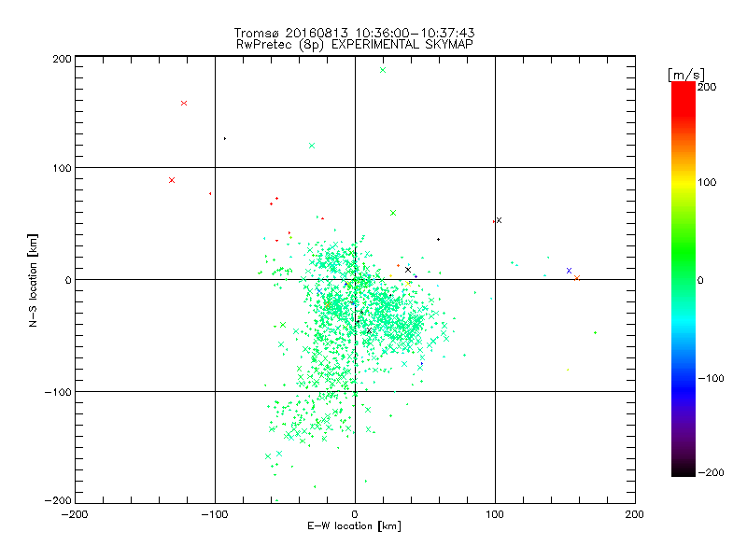The image size is (747, 560).
Task: Click the y-axis tick label '100'
Action: (62, 168)
